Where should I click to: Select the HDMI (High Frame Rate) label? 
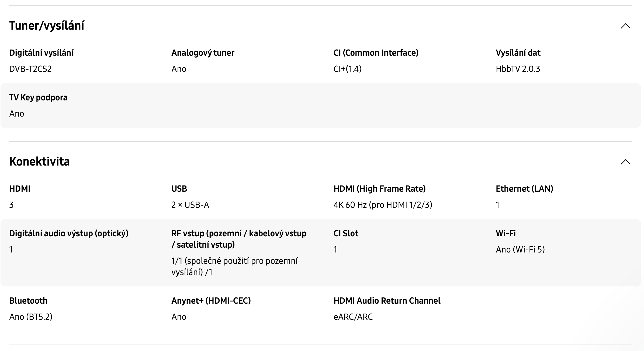380,189
